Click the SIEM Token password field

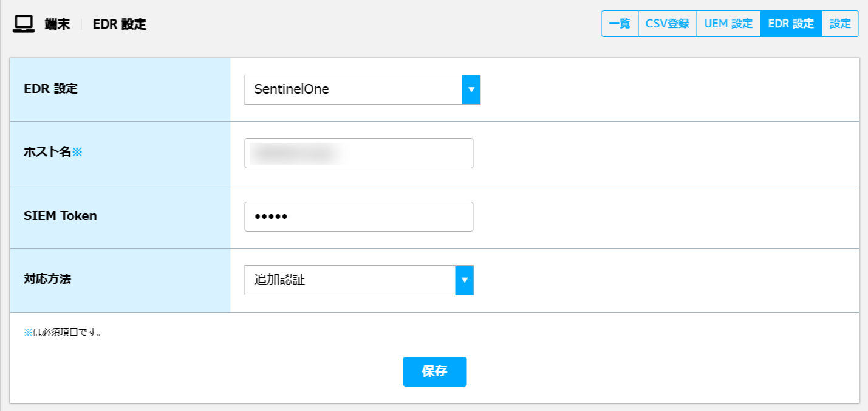click(359, 216)
